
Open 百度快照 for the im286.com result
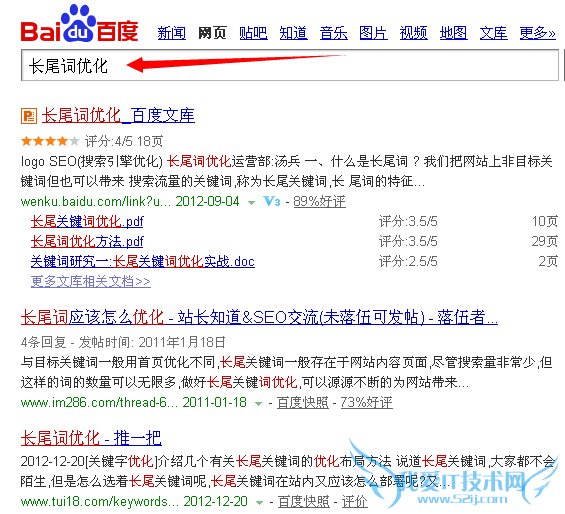point(303,403)
